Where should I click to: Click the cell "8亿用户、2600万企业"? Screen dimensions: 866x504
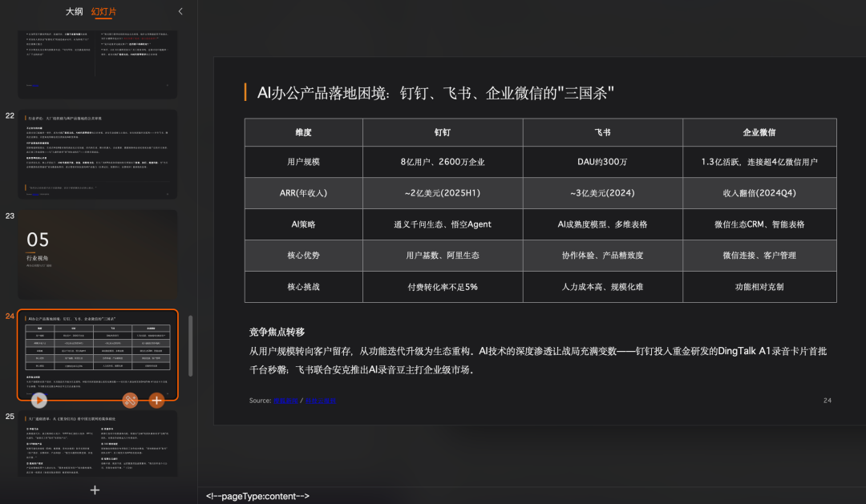click(x=443, y=162)
